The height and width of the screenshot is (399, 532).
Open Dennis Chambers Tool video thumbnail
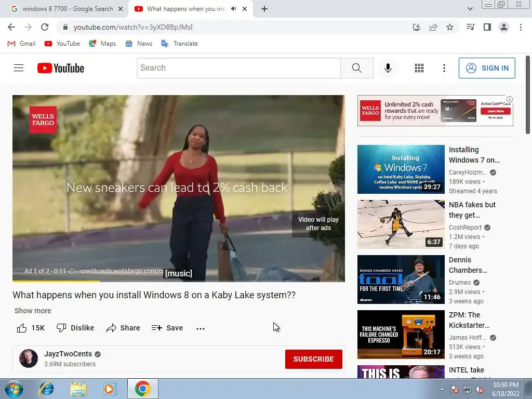coord(401,279)
